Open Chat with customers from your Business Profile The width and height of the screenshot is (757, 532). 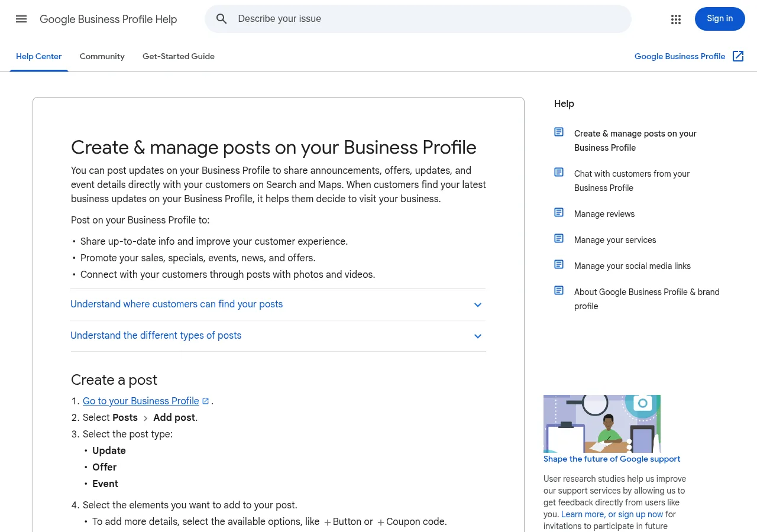[x=632, y=181]
